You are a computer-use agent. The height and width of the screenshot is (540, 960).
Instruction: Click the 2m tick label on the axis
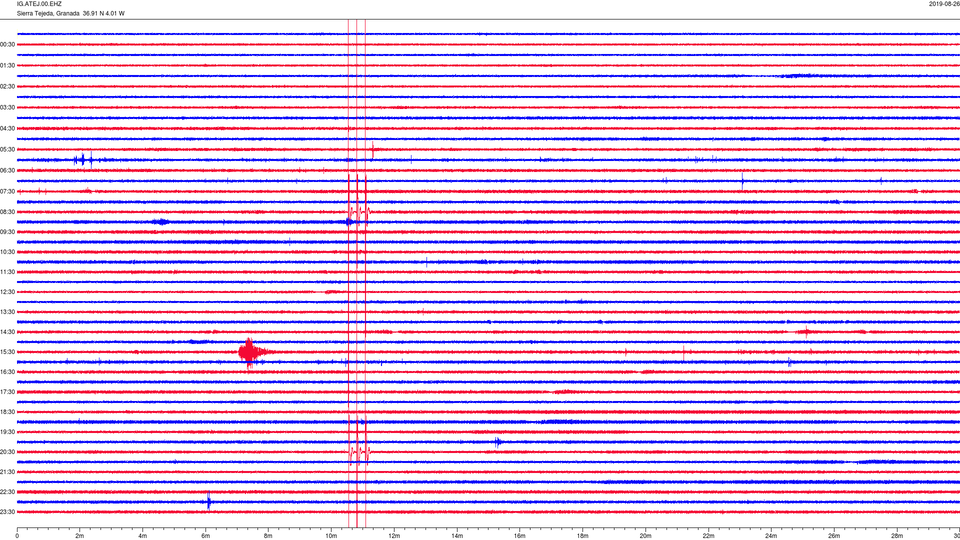[80, 536]
